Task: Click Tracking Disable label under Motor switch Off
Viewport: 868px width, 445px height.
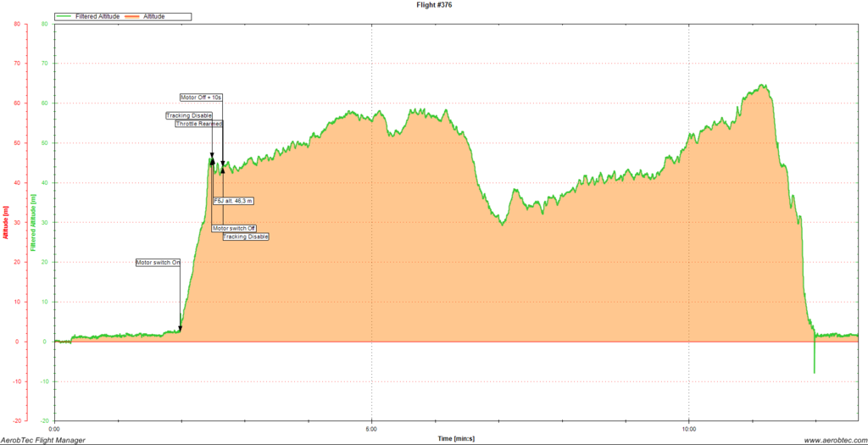Action: point(246,236)
